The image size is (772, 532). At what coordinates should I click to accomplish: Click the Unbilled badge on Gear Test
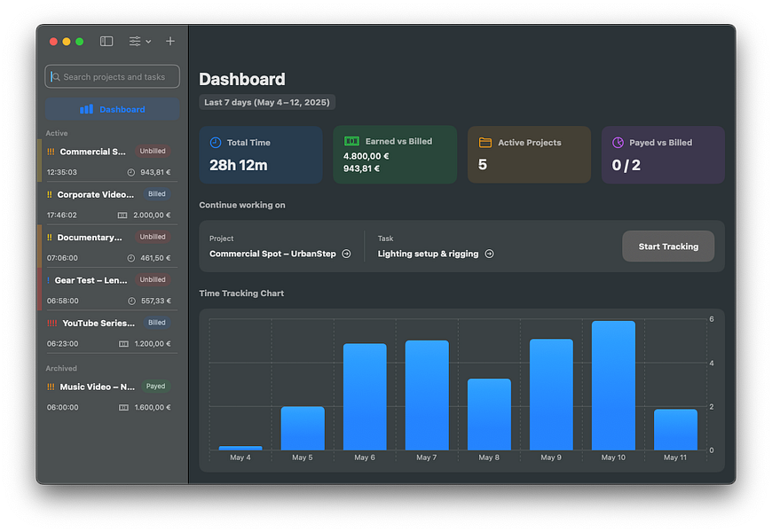(x=153, y=279)
